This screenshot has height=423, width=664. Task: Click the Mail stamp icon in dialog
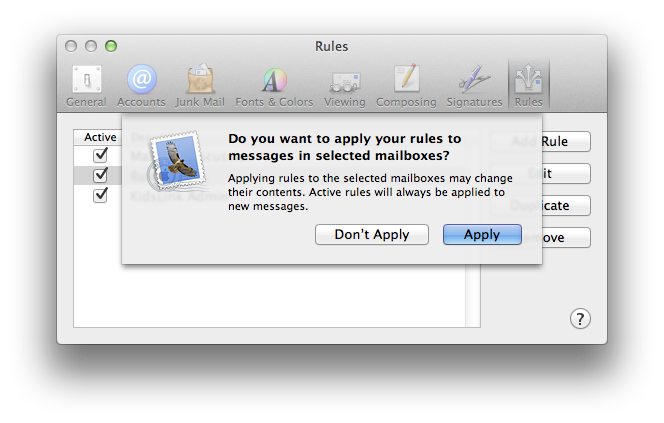point(178,161)
